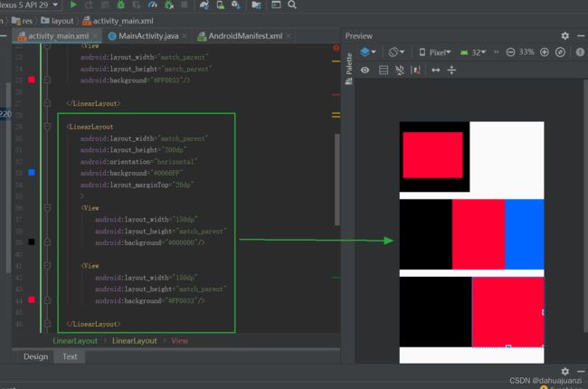Open the black #000000 gutter color swatch

point(32,242)
